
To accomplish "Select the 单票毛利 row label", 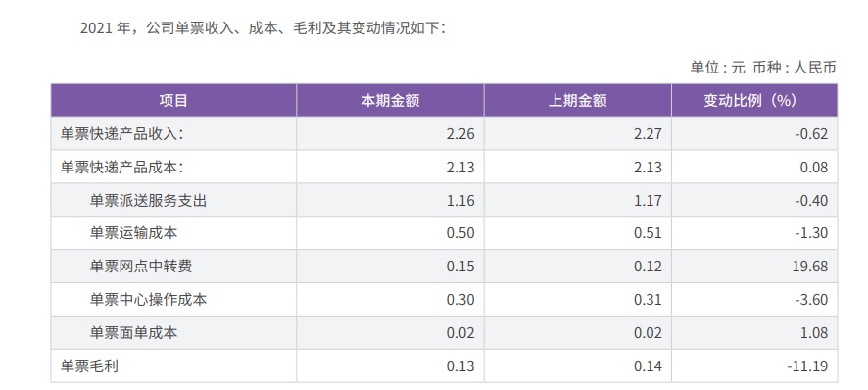I will coord(89,366).
